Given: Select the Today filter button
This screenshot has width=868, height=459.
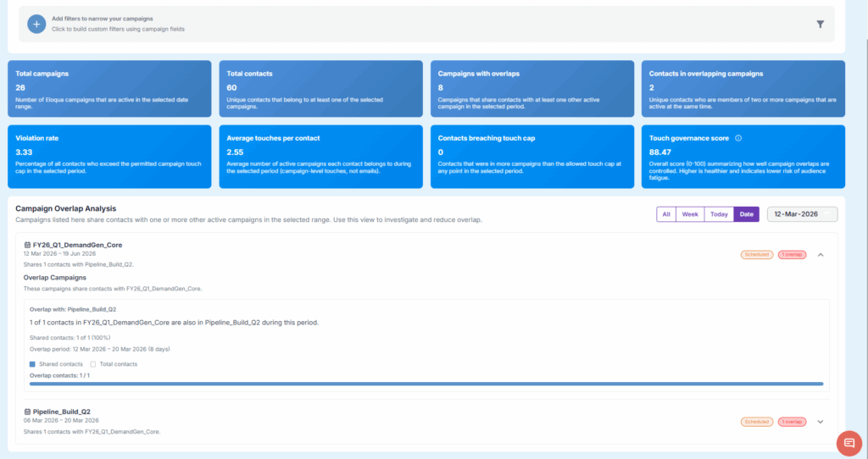Looking at the screenshot, I should (x=719, y=214).
